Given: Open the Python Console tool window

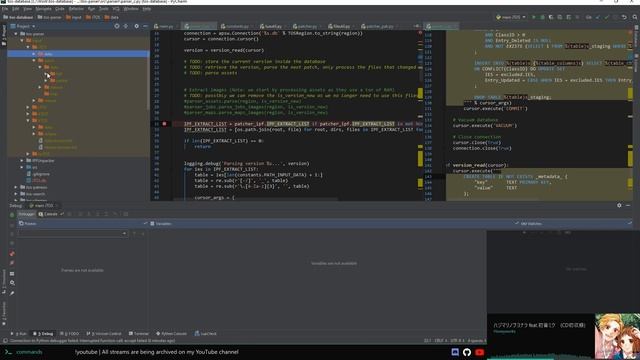Looking at the screenshot, I should [x=171, y=333].
